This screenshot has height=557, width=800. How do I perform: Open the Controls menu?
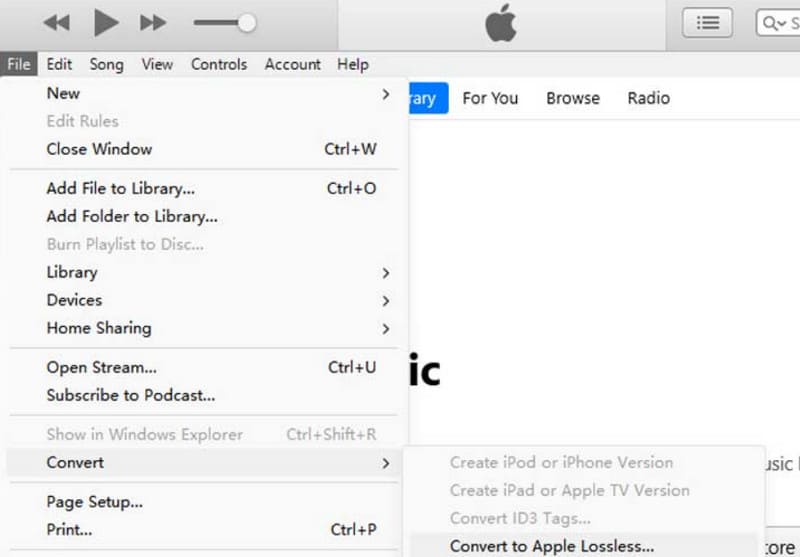[x=219, y=64]
